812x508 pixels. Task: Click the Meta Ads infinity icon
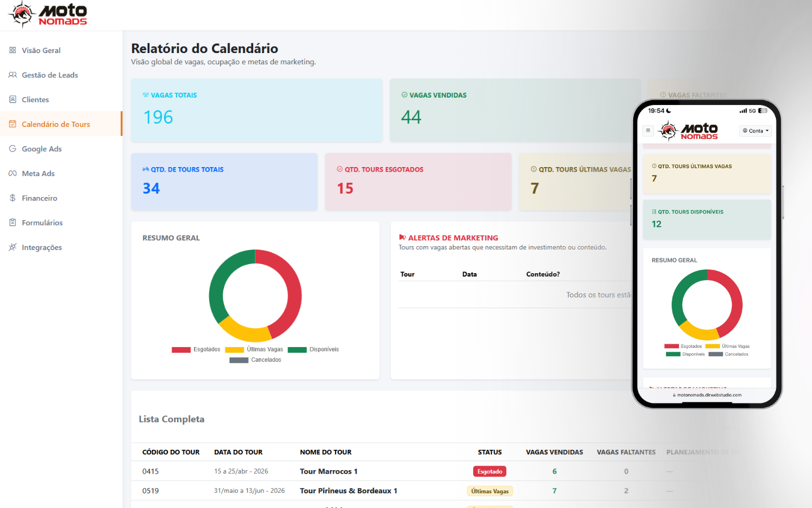(12, 173)
